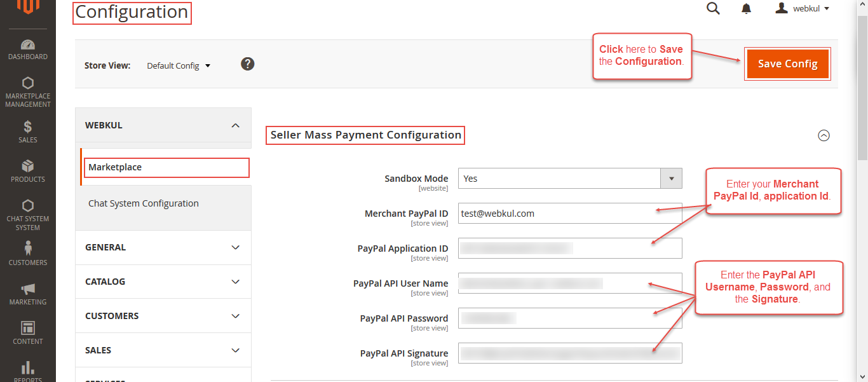Image resolution: width=868 pixels, height=382 pixels.
Task: Click the search magnifier icon
Action: [x=713, y=8]
